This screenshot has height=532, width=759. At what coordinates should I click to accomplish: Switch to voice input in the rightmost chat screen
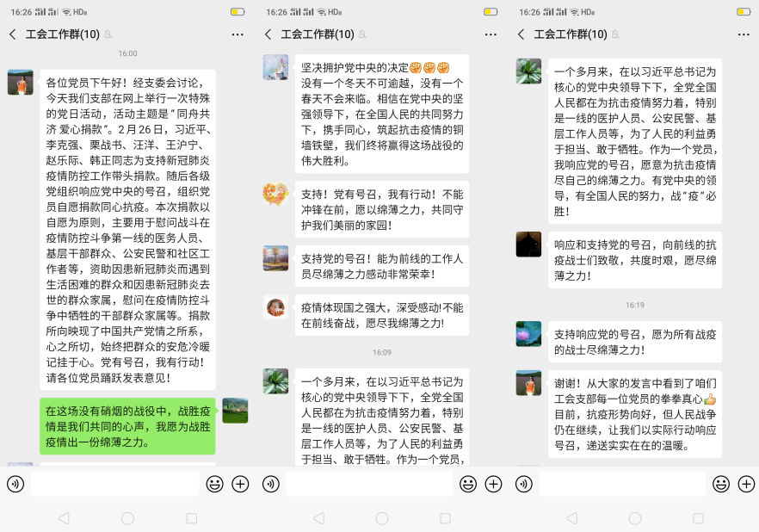point(524,484)
